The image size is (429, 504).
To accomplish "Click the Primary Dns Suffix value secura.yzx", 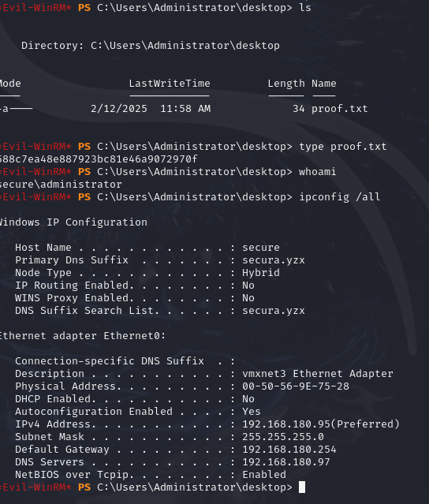I will 274,260.
